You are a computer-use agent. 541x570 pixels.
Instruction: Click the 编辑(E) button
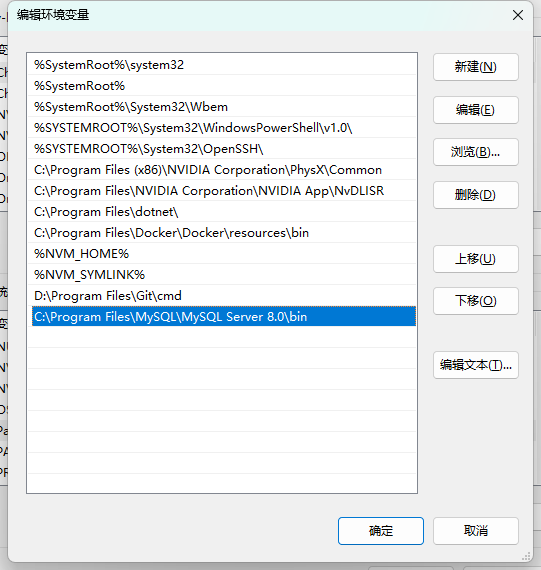[x=476, y=110]
